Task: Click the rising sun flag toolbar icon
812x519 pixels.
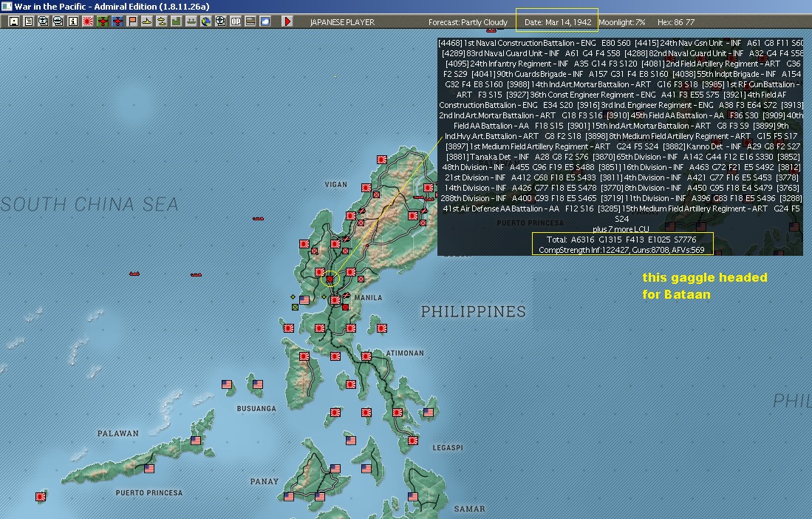Action: [x=88, y=21]
